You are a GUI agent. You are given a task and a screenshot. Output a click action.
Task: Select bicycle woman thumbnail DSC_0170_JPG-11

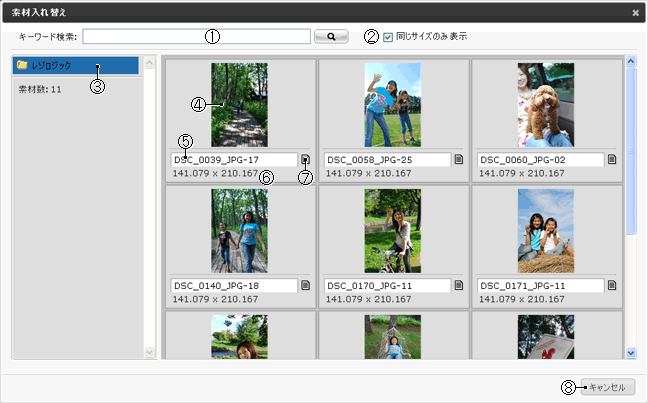point(393,231)
